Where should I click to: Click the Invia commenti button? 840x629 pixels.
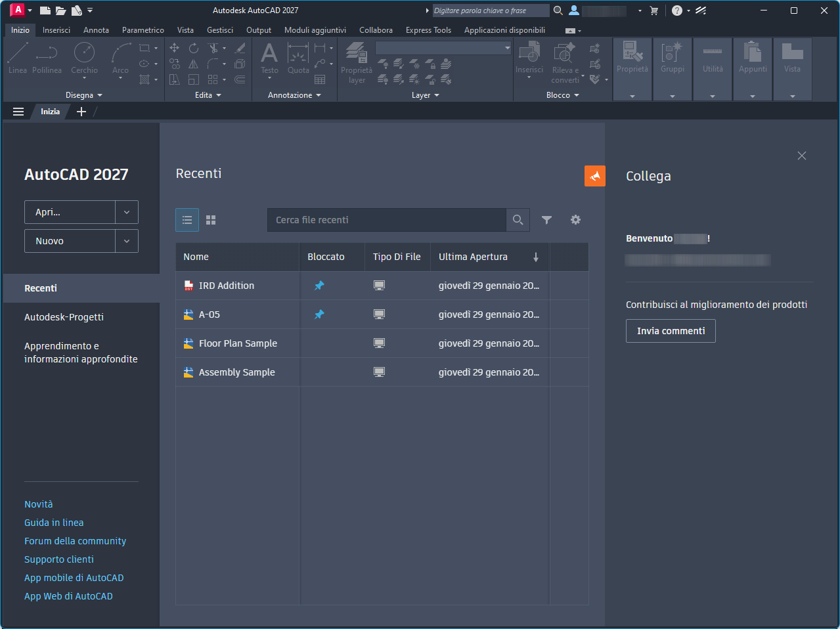coord(671,331)
